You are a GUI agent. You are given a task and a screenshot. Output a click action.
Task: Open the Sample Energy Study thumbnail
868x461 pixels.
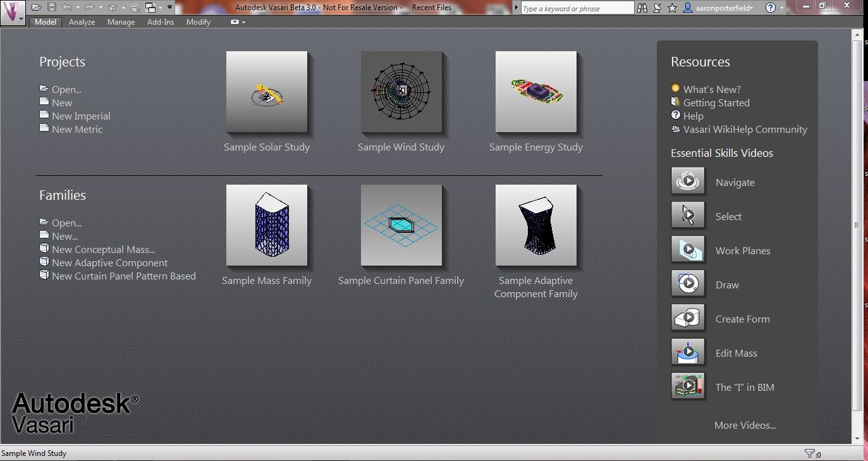pyautogui.click(x=536, y=92)
